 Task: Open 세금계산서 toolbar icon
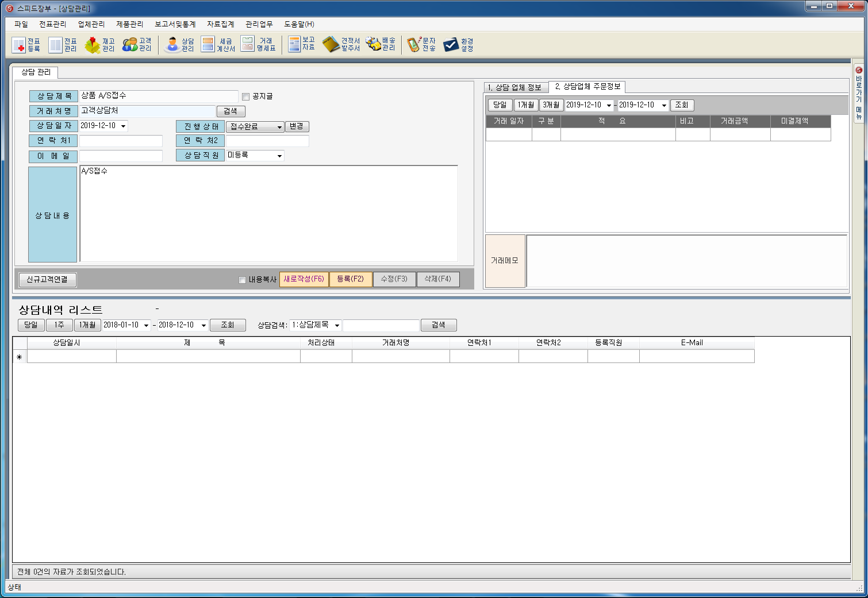click(218, 45)
